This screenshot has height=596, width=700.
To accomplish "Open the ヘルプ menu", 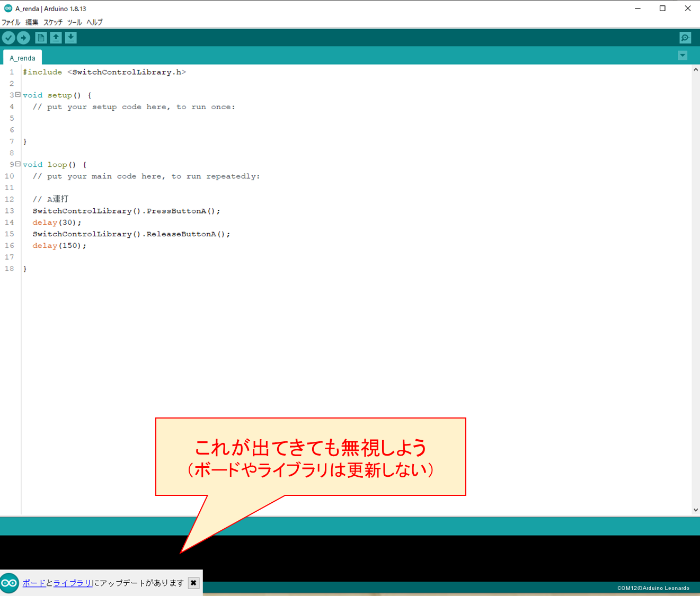I will [x=94, y=22].
